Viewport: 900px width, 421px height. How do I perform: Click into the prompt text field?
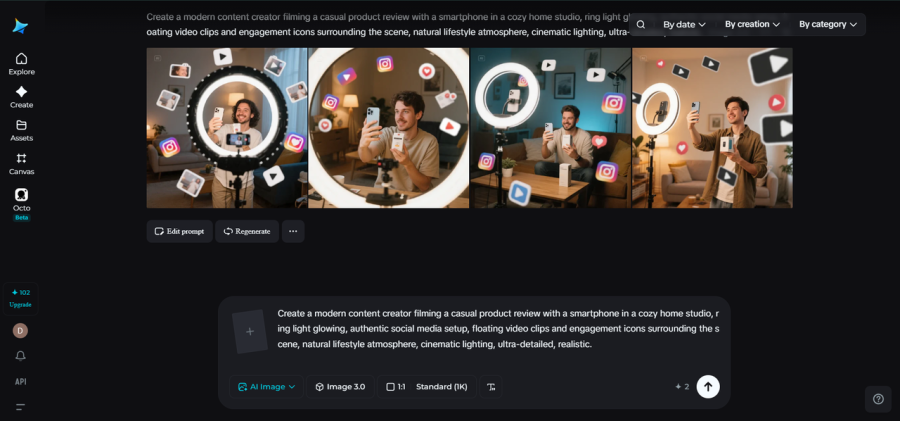[x=498, y=329]
